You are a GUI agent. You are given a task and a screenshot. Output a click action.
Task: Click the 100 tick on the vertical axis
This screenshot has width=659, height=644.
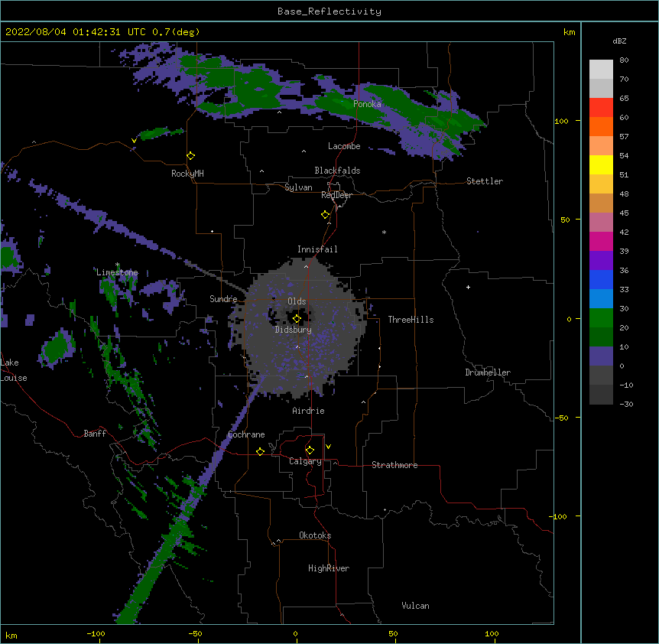pyautogui.click(x=561, y=121)
